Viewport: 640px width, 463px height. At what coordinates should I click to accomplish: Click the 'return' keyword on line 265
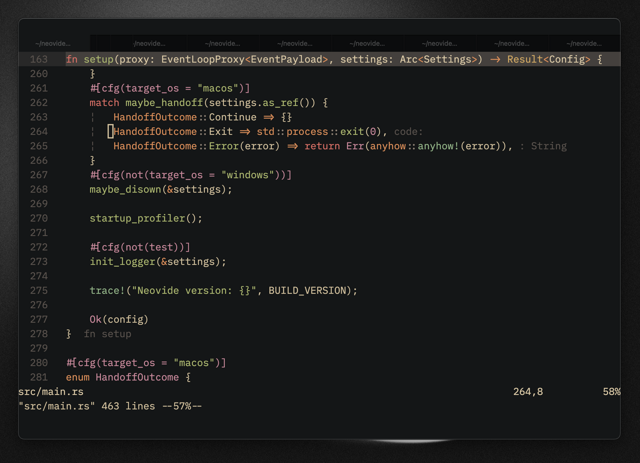[322, 146]
